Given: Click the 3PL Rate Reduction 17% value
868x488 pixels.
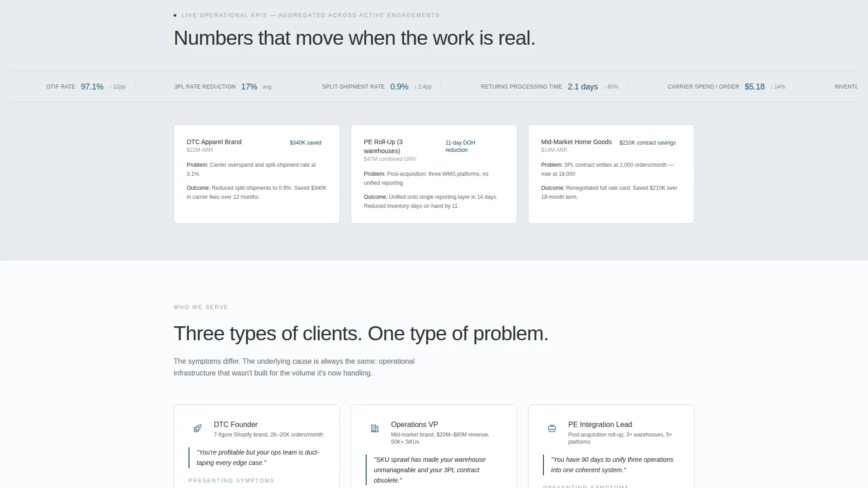Looking at the screenshot, I should point(249,87).
